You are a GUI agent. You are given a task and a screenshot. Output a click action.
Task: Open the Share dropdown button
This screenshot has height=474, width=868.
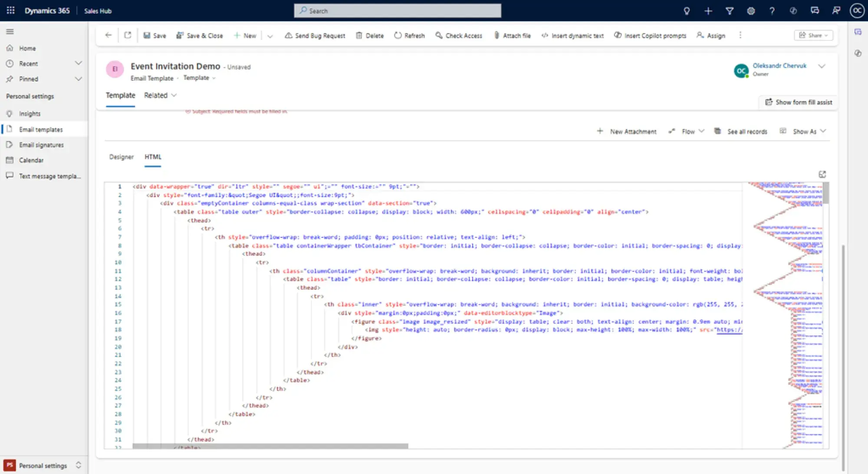click(813, 35)
